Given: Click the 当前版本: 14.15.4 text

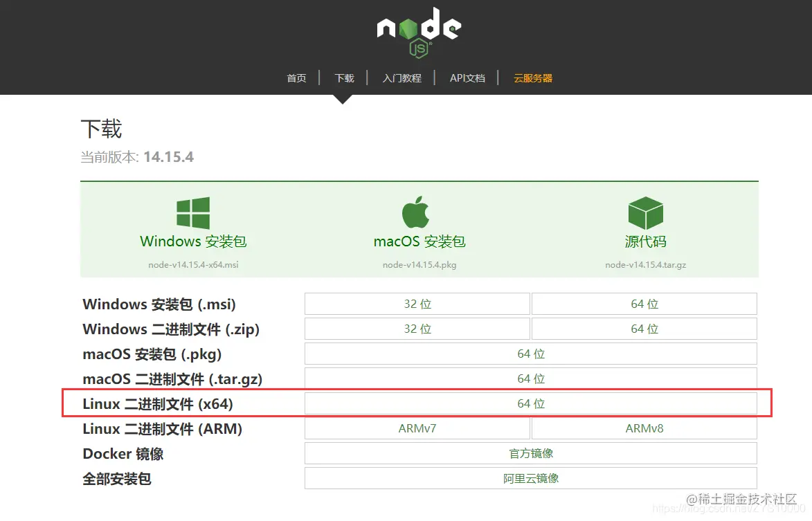Looking at the screenshot, I should (137, 157).
